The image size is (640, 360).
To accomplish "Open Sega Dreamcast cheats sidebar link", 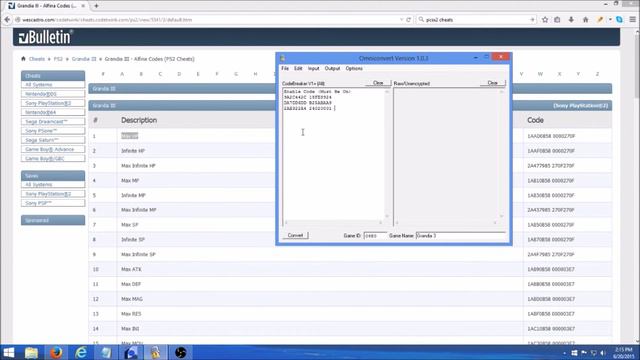I will tap(53, 122).
